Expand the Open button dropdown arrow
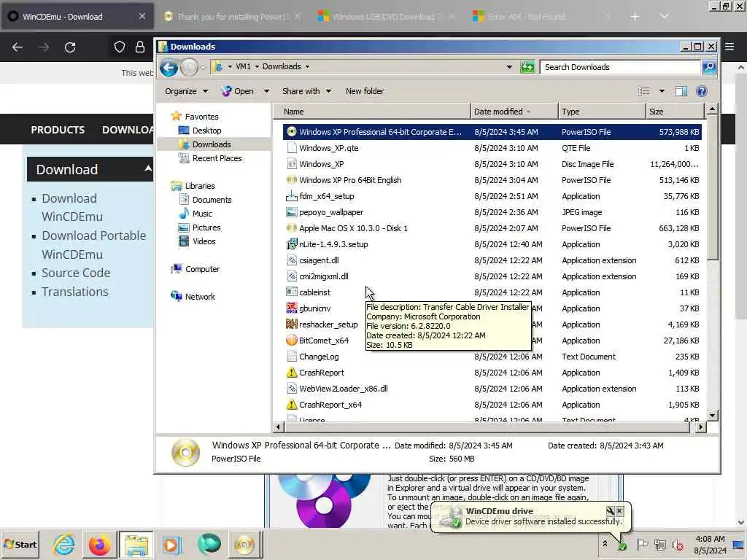Viewport: 747px width, 560px height. (266, 91)
